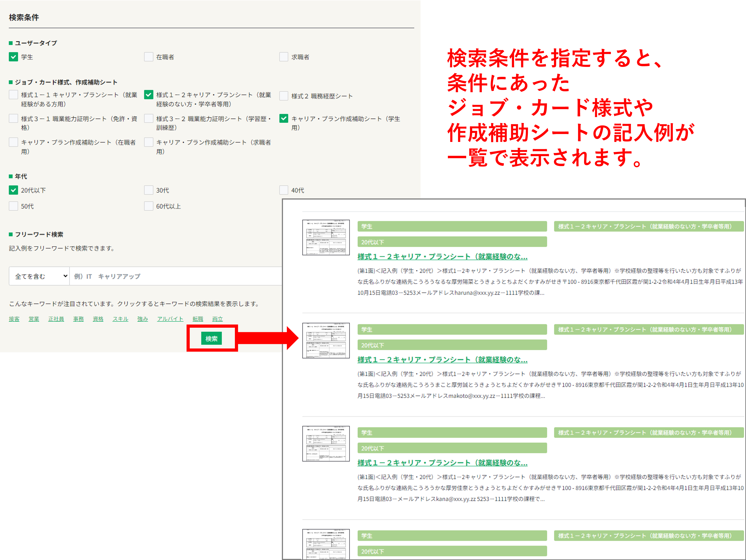Check the 在職者 checkbox
Viewport: 746px width, 560px height.
(148, 57)
